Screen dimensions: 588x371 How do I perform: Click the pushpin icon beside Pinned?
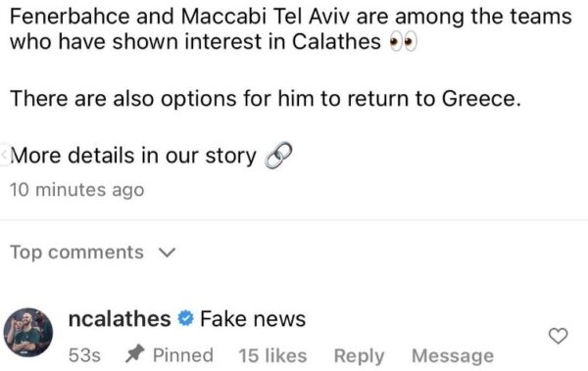point(135,353)
